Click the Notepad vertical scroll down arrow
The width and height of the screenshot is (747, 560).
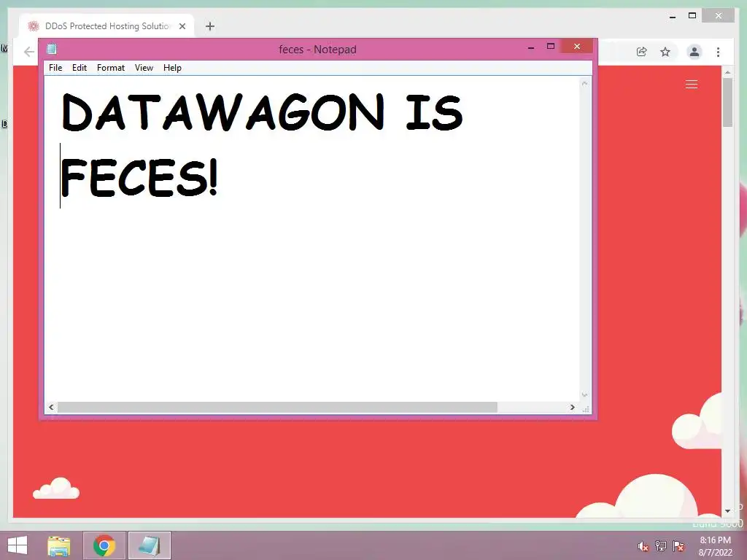click(584, 394)
